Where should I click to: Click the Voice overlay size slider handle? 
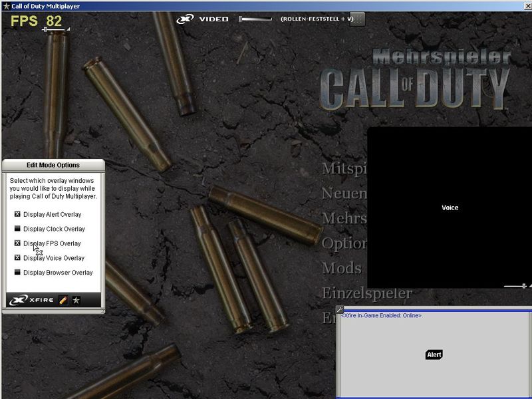click(523, 285)
